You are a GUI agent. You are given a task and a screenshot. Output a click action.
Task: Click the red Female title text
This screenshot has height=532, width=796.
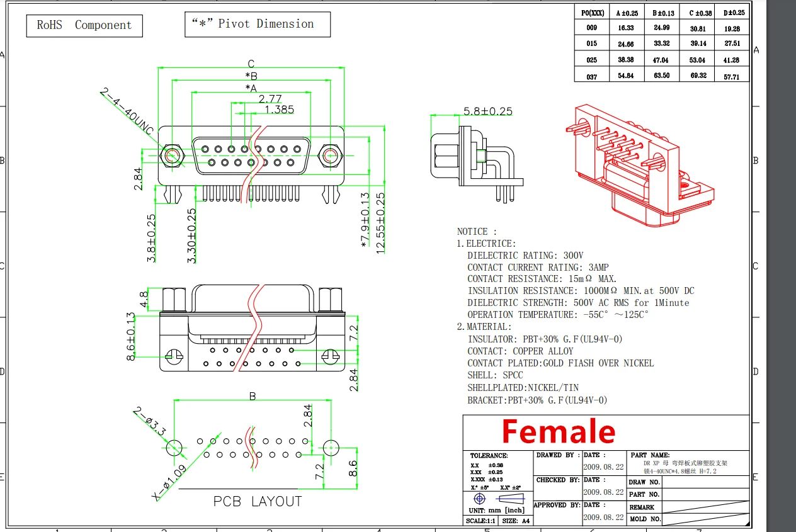(x=558, y=433)
